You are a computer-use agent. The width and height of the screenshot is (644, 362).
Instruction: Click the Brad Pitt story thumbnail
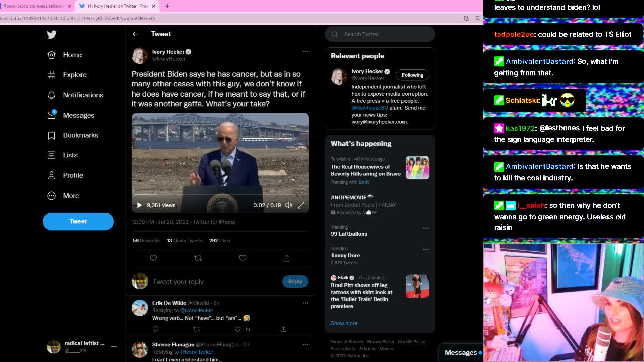tap(417, 286)
